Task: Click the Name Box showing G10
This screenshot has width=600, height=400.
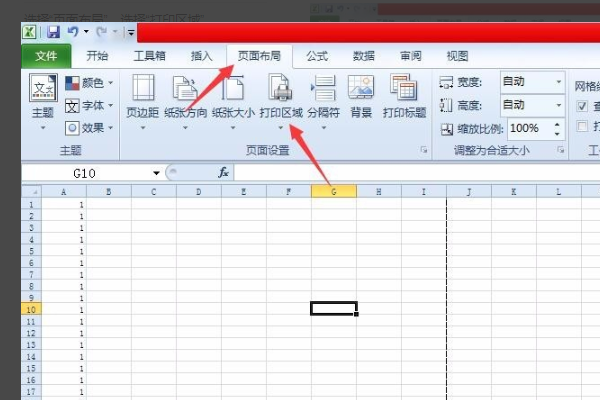Action: [x=84, y=173]
